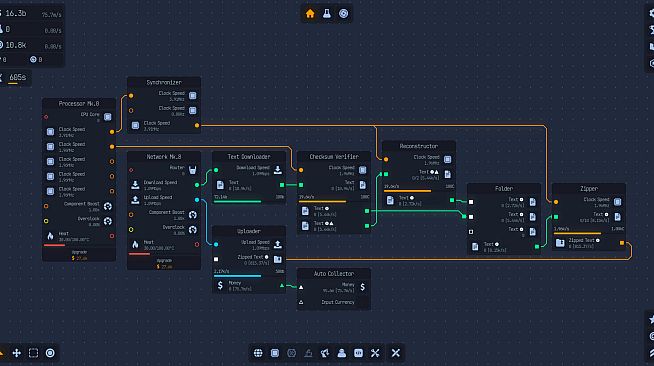This screenshot has height=366, width=654.
Task: Select the Folder node title
Action: point(504,188)
